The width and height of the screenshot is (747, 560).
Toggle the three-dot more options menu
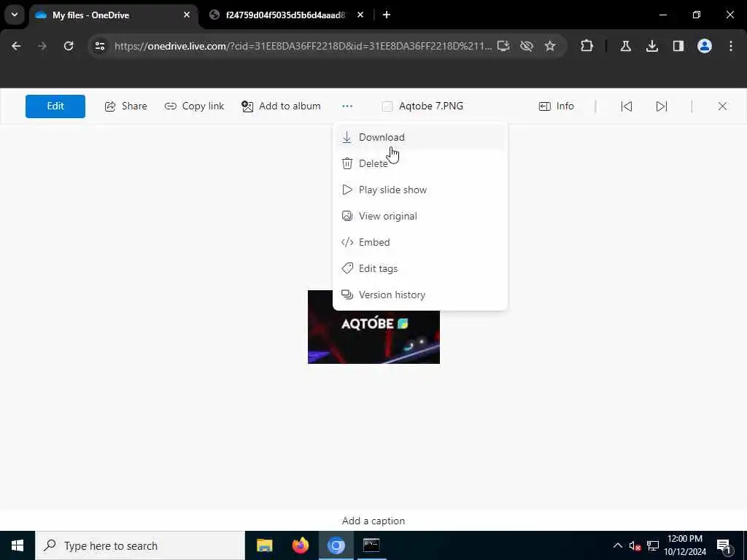pos(347,106)
